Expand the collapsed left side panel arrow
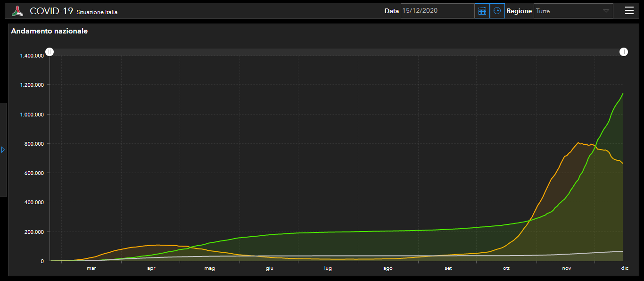The height and width of the screenshot is (281, 644). pos(3,149)
